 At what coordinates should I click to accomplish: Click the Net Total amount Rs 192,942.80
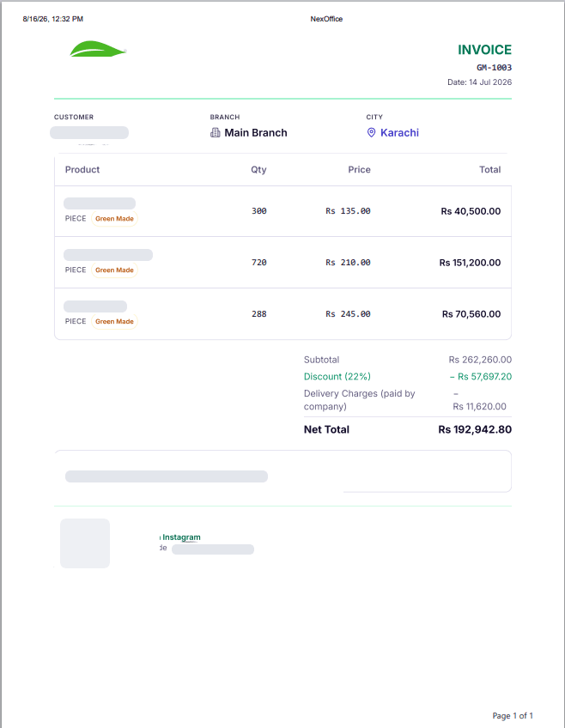[x=475, y=429]
